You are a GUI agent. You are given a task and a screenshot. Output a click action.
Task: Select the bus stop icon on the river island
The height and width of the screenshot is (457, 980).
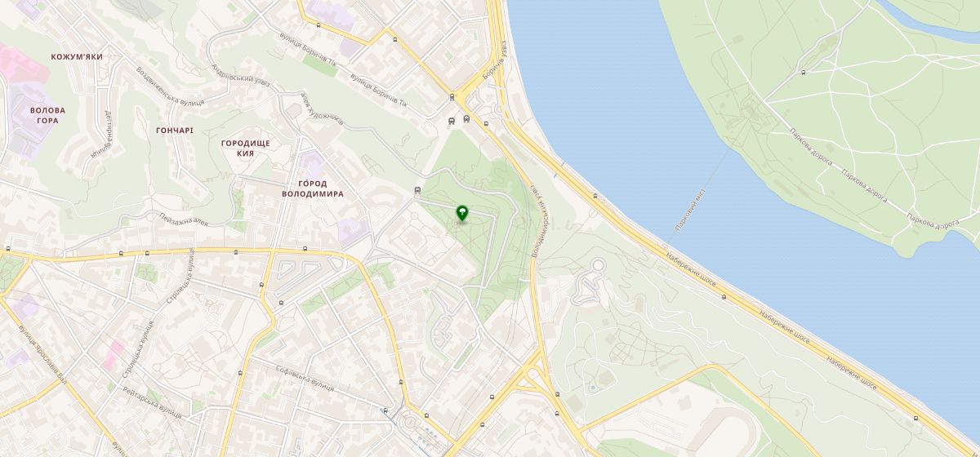click(804, 72)
